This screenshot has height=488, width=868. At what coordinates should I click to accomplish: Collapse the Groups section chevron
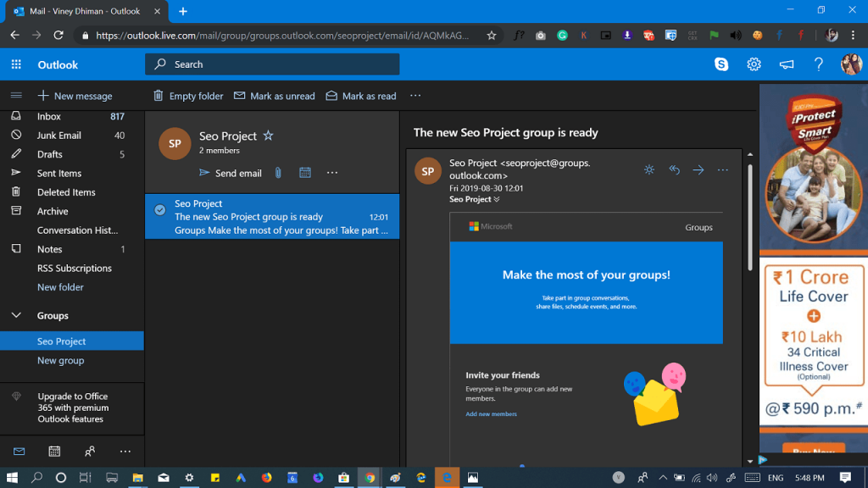[x=16, y=315]
